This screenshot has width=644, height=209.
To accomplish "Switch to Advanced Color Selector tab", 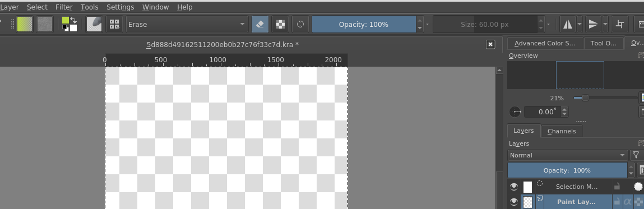I will click(545, 43).
